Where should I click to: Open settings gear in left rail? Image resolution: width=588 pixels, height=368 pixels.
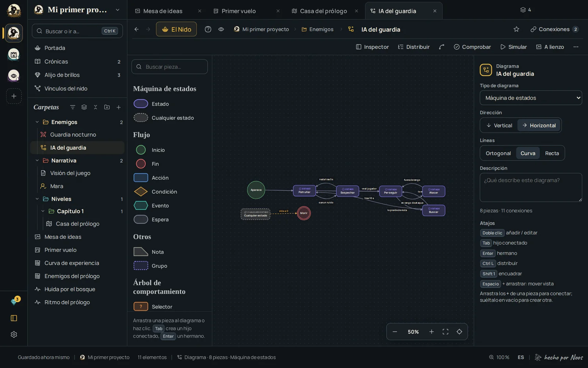pos(14,335)
